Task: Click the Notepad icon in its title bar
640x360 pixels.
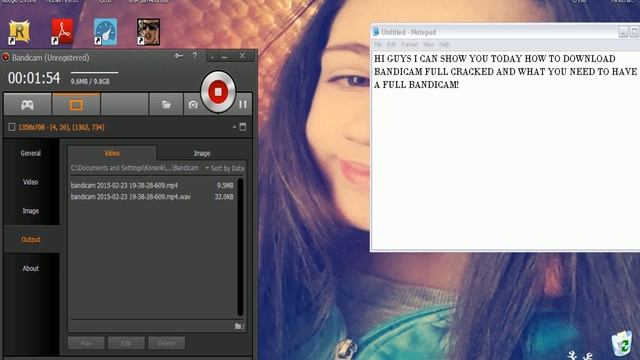Action: tap(376, 32)
